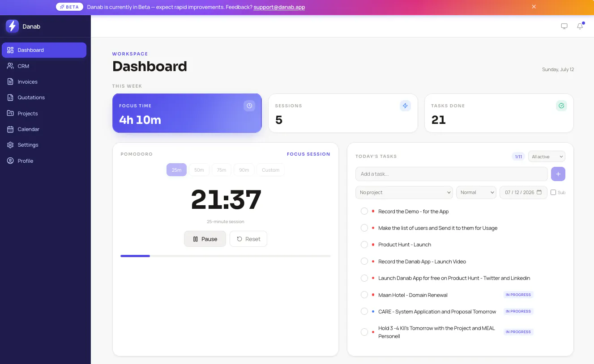Click the Sunday, July 12 date text
Viewport: 594px width, 364px height.
point(558,69)
